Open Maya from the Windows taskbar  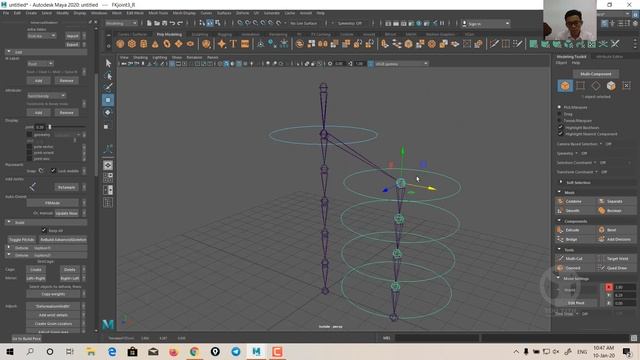click(x=256, y=351)
